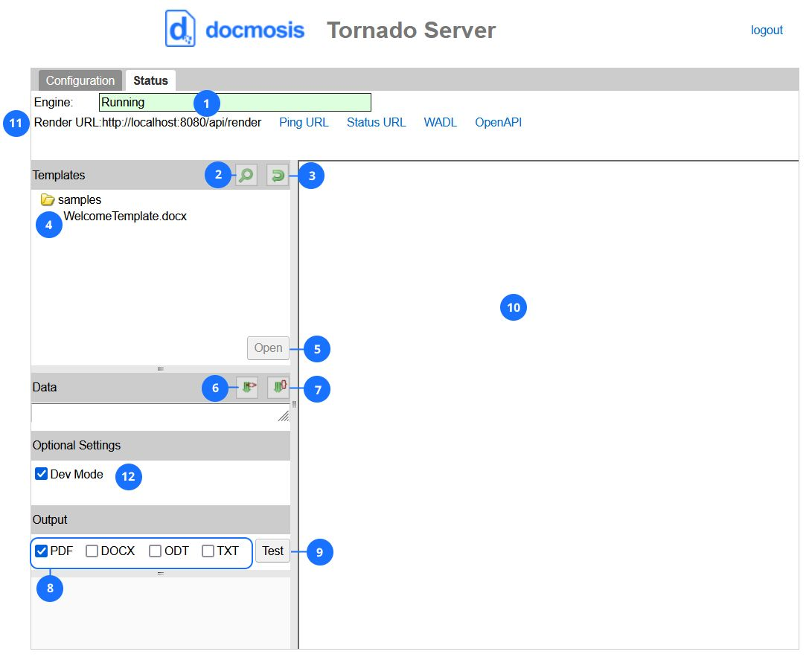The width and height of the screenshot is (812, 660).
Task: Click the green refresh templates icon
Action: [x=278, y=175]
